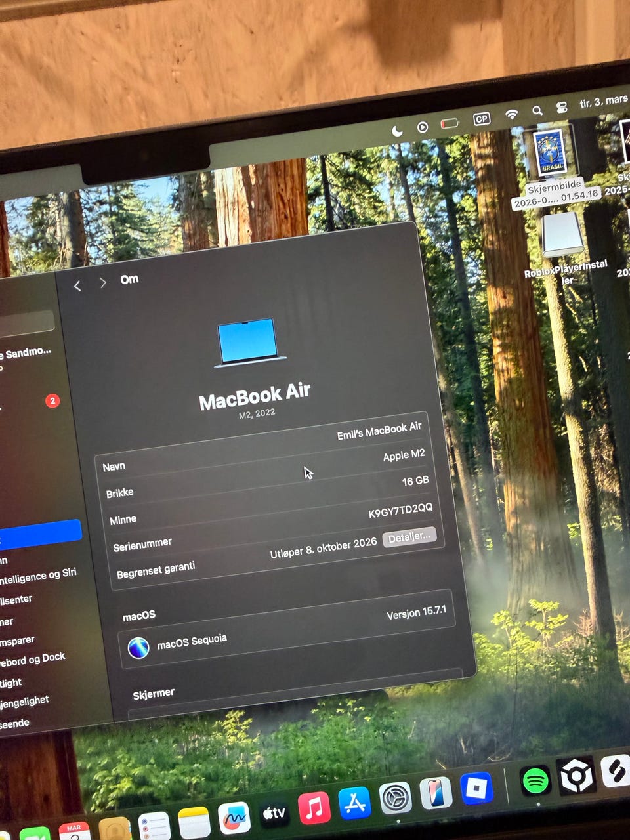Viewport: 630px width, 840px height.
Task: Open the App Store from the Dock
Action: [355, 803]
